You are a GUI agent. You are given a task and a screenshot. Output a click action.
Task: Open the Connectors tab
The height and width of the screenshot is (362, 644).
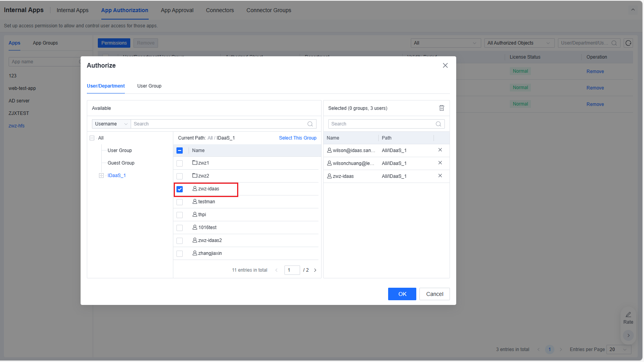220,10
